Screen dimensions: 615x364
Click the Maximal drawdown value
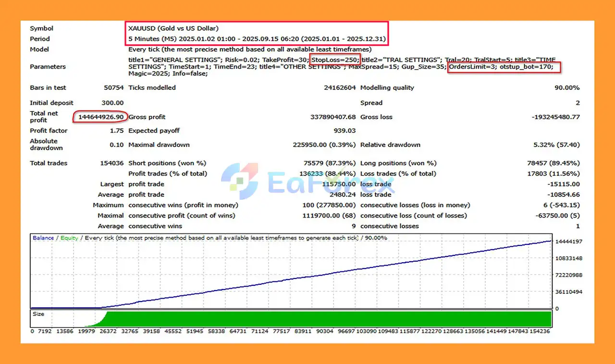click(324, 145)
